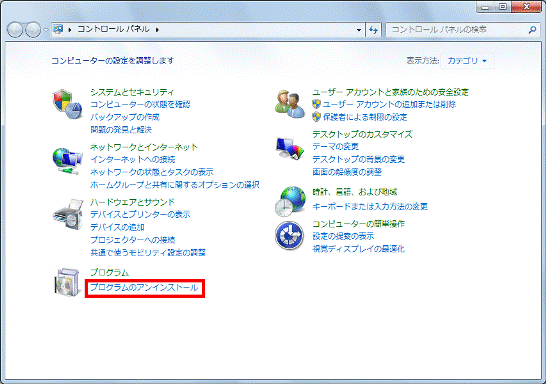Open the Programs disc box icon
This screenshot has height=384, width=546.
click(x=67, y=282)
